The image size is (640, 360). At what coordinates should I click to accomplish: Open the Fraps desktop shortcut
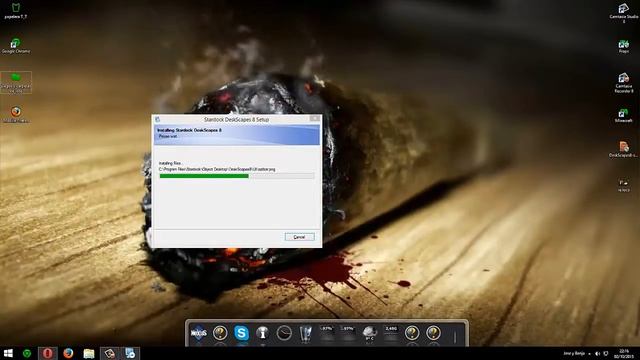(624, 47)
